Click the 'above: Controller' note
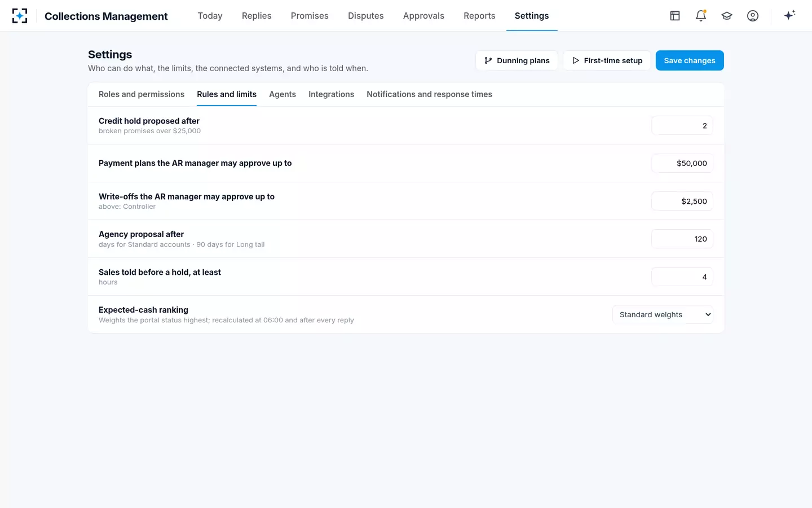The width and height of the screenshot is (812, 508). [127, 207]
